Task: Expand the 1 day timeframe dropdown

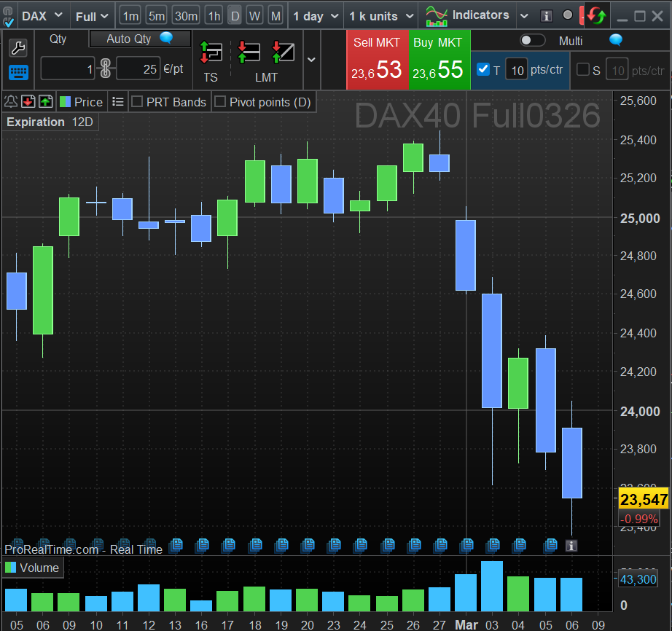Action: point(313,16)
